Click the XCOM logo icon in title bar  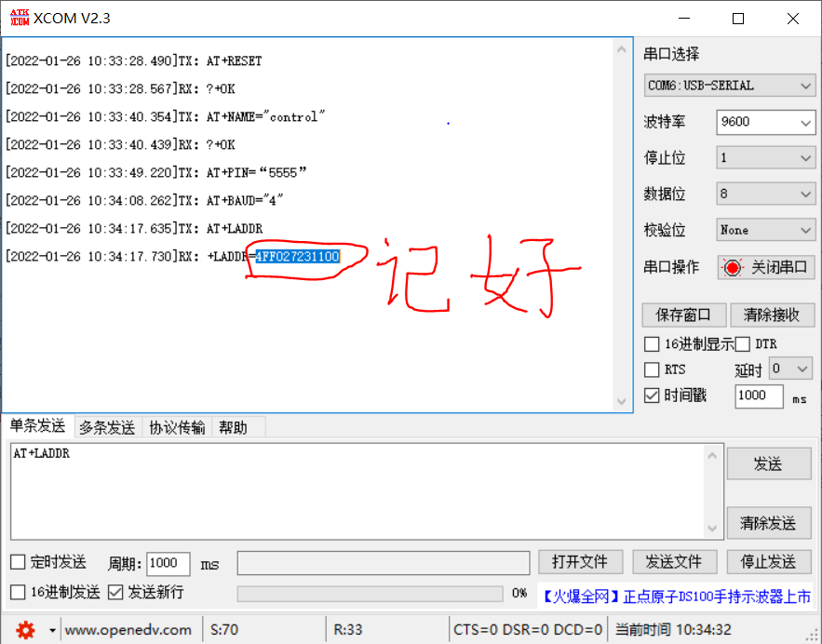[x=18, y=16]
